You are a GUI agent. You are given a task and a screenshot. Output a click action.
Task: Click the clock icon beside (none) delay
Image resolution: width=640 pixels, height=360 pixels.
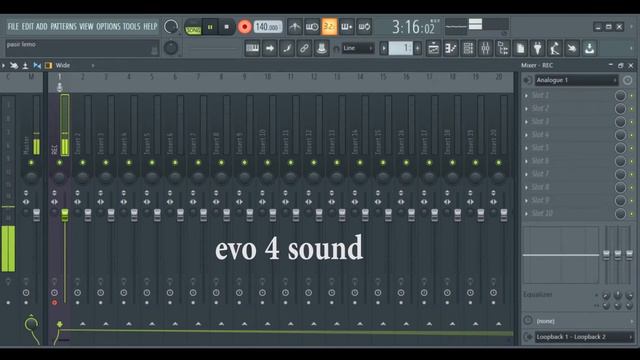click(x=528, y=321)
